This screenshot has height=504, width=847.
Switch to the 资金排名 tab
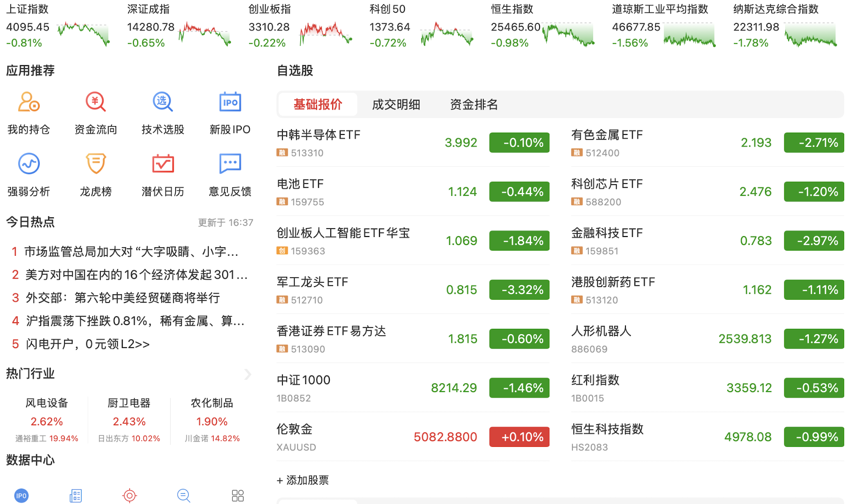[x=474, y=104]
